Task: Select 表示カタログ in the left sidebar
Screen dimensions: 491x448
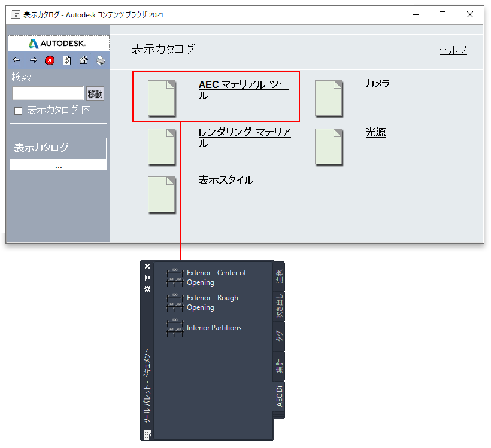Action: click(59, 148)
